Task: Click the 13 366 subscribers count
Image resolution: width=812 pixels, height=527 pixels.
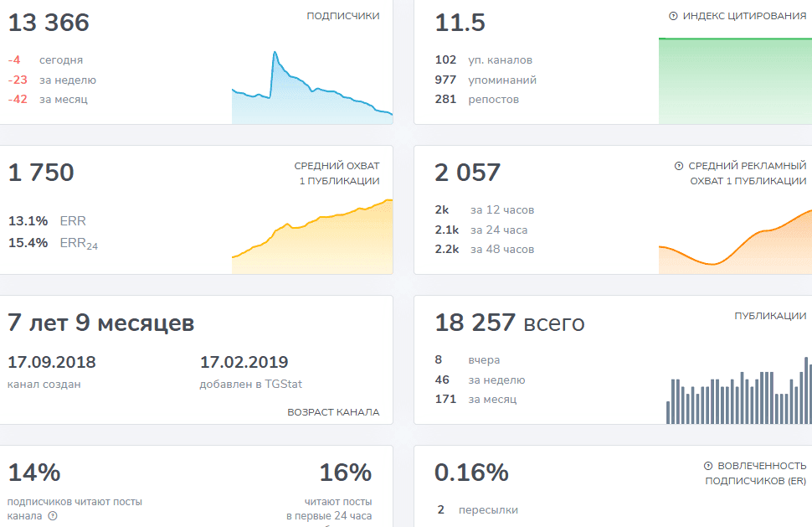Action: pos(49,23)
